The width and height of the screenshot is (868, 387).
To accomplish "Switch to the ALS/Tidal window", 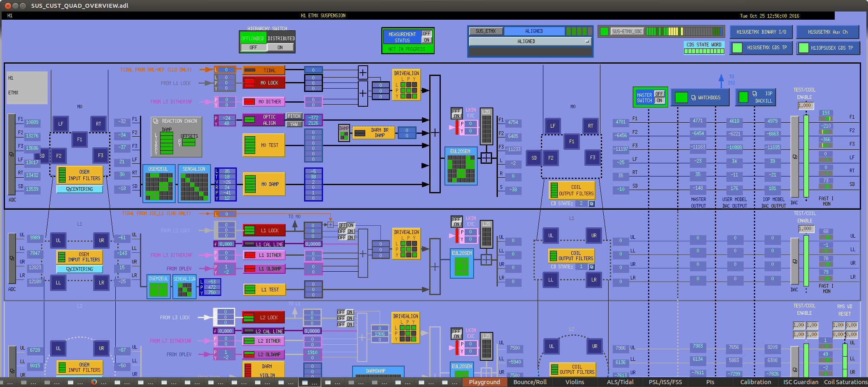I will tap(620, 382).
